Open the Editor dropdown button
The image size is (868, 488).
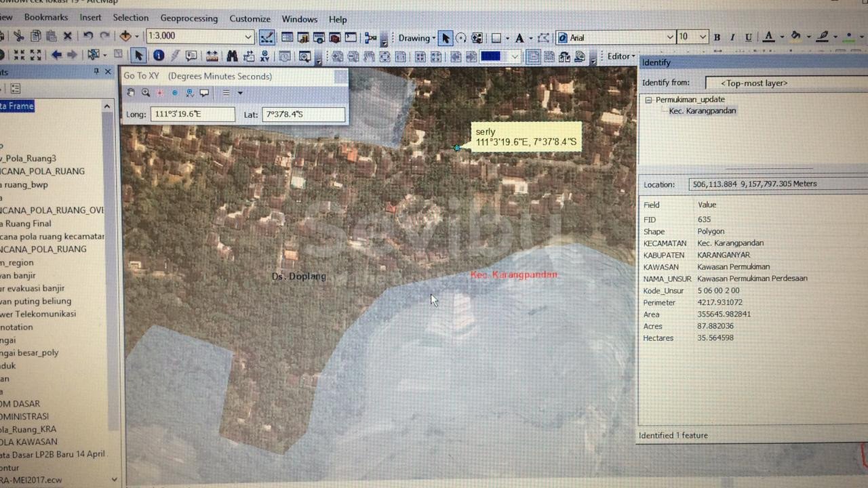pos(621,56)
